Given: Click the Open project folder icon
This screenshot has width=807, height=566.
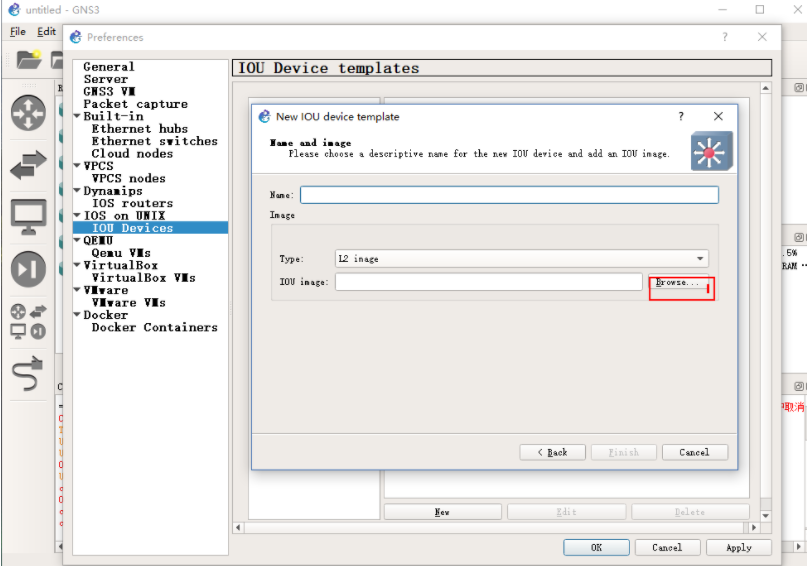Looking at the screenshot, I should pos(28,60).
